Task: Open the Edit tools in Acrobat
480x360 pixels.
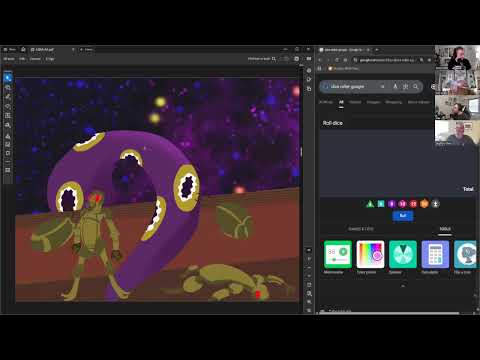Action: pyautogui.click(x=22, y=59)
